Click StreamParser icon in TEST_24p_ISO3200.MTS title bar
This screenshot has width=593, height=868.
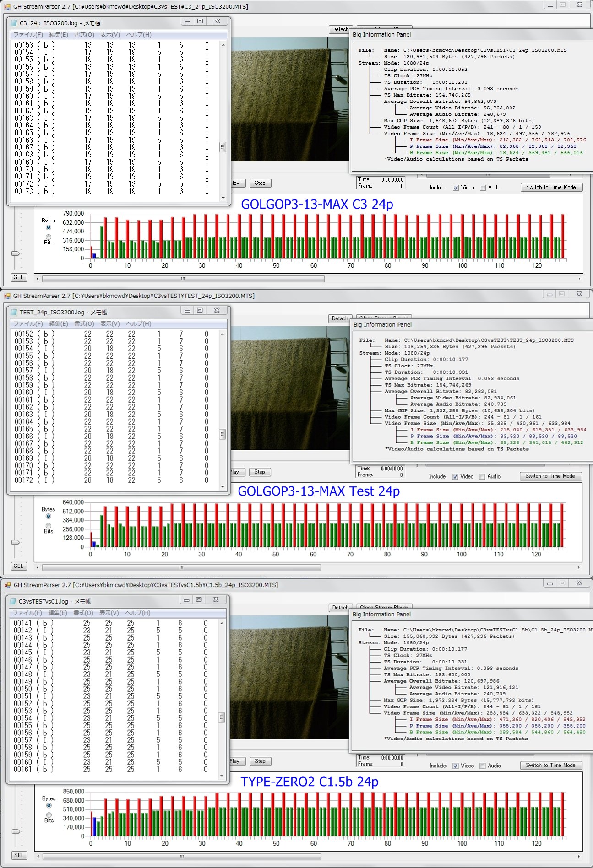(x=7, y=296)
